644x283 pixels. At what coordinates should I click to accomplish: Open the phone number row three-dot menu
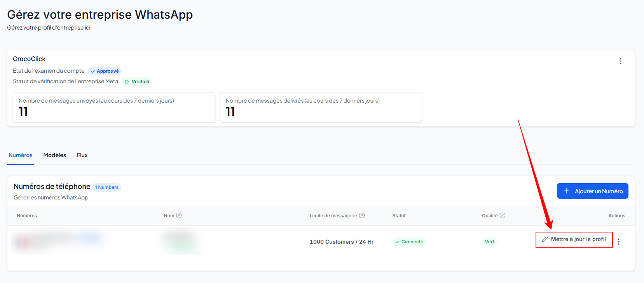[619, 242]
